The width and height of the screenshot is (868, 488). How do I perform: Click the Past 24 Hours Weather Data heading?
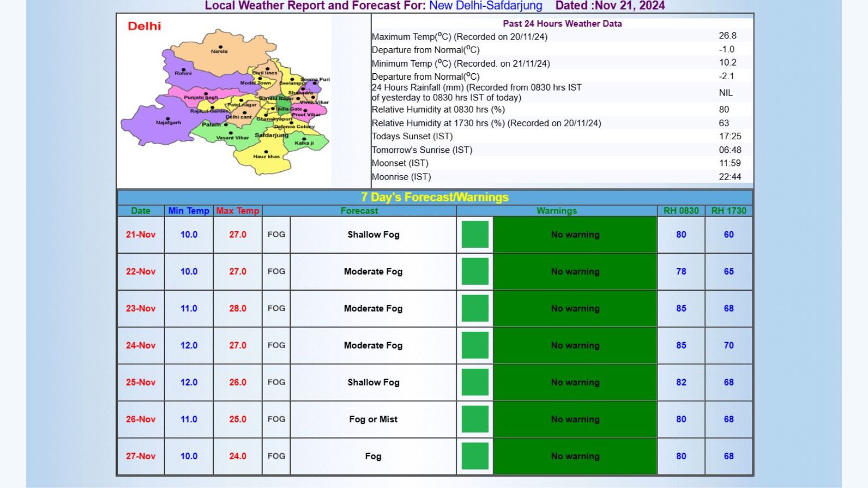tap(562, 24)
